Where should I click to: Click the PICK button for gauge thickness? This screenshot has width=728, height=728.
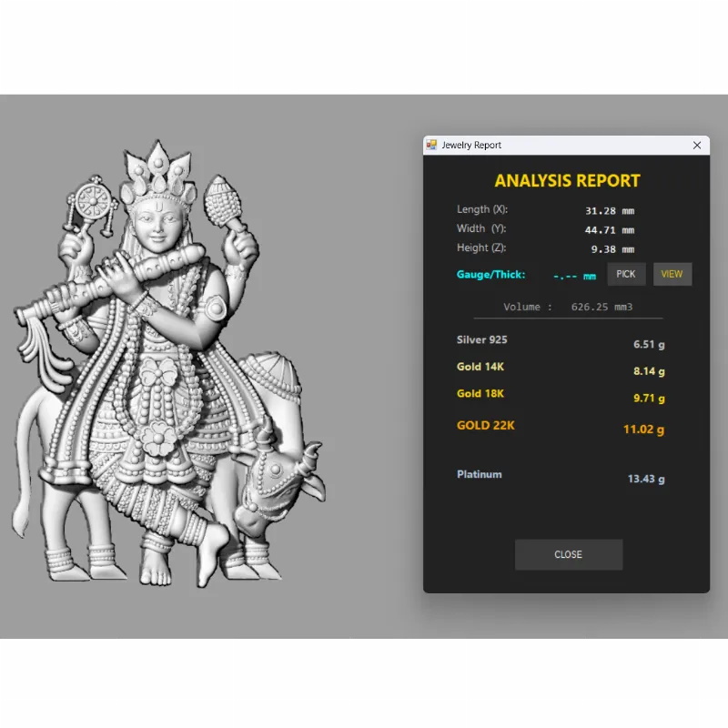[626, 274]
